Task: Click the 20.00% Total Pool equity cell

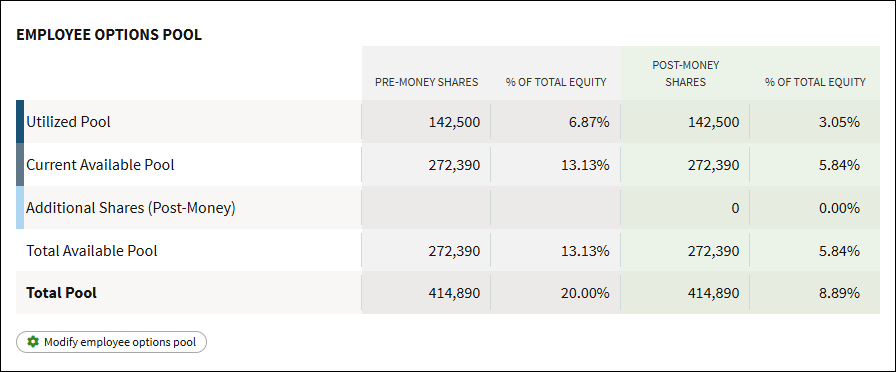Action: click(555, 293)
